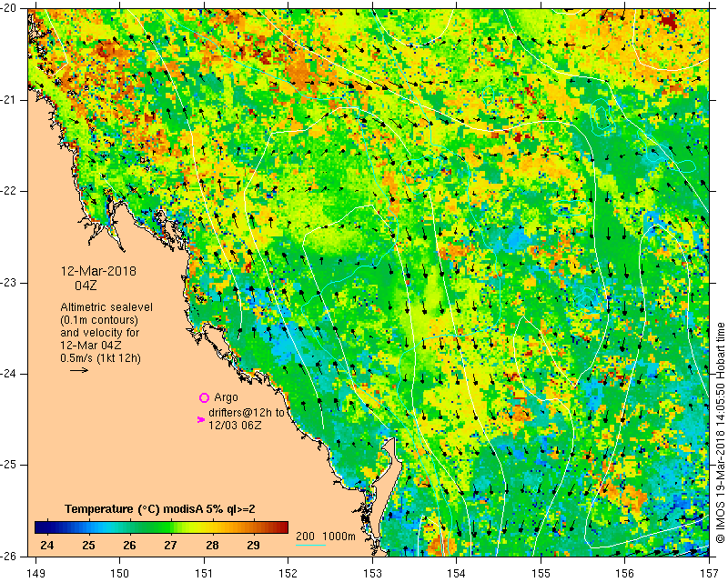Click the temperature color bar legend

(162, 527)
